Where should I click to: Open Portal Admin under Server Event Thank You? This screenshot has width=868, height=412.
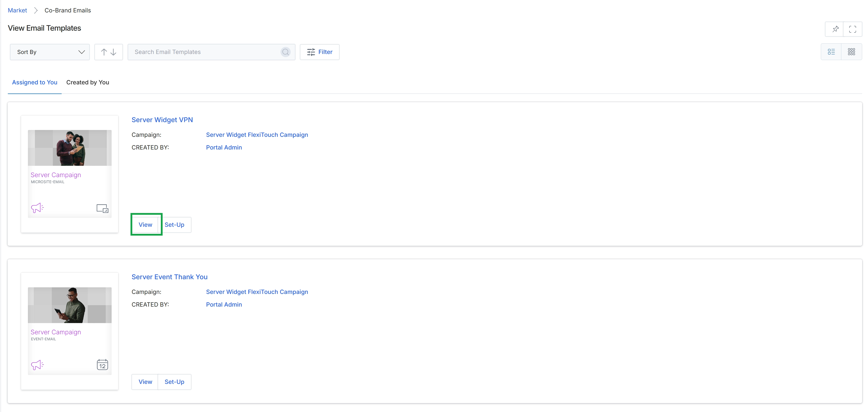click(224, 305)
